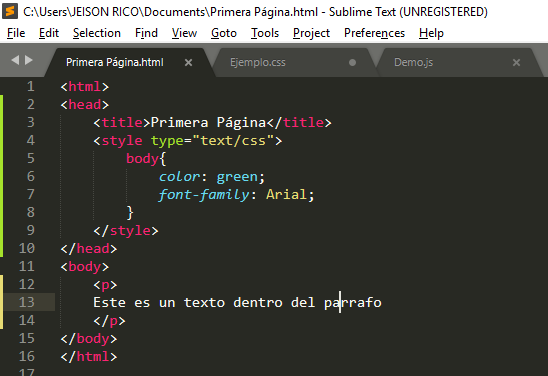Image resolution: width=548 pixels, height=376 pixels.
Task: Click the unsaved dot on Ejemplo.css tab
Action: tap(352, 63)
